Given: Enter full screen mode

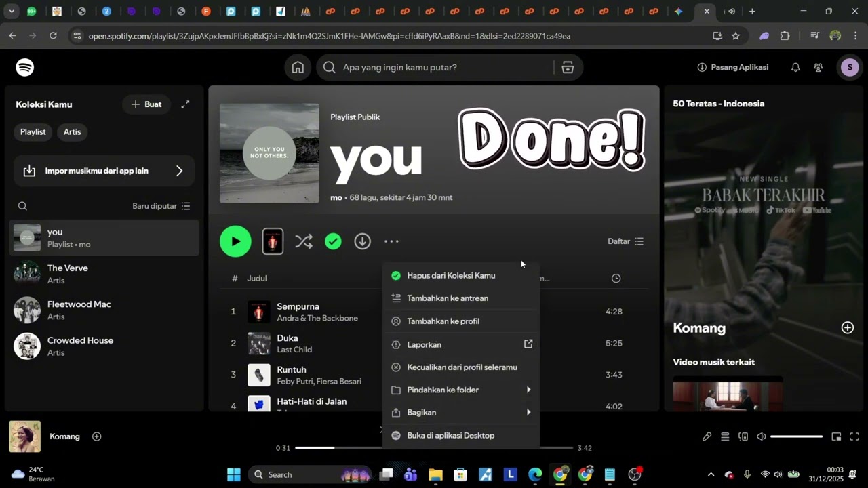Looking at the screenshot, I should 854,437.
